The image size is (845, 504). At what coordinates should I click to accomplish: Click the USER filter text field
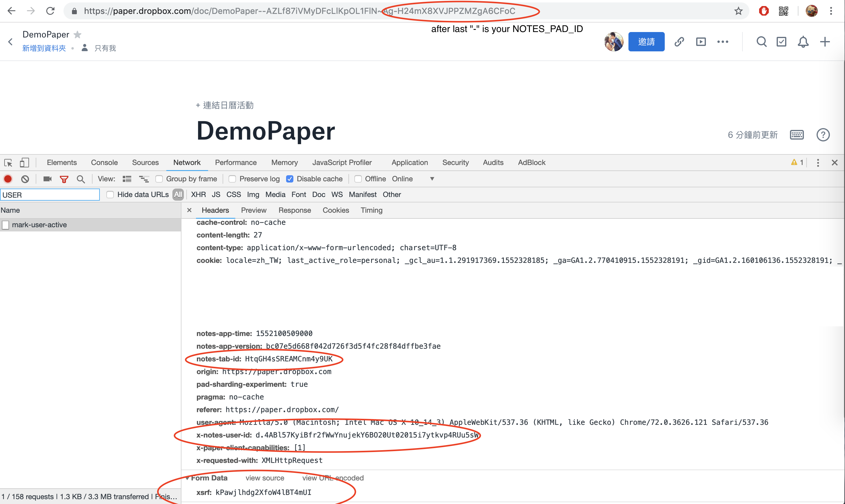tap(50, 195)
